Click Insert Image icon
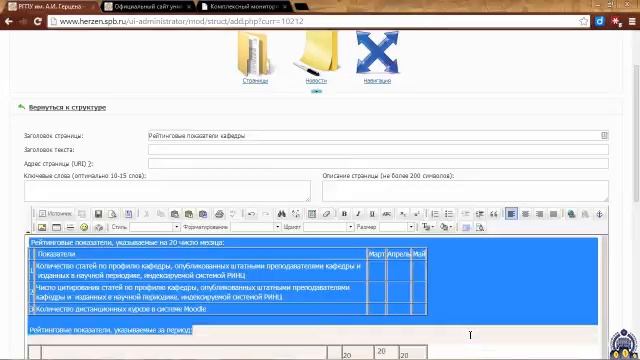Viewport: 640px width, 360px height. pos(42,227)
